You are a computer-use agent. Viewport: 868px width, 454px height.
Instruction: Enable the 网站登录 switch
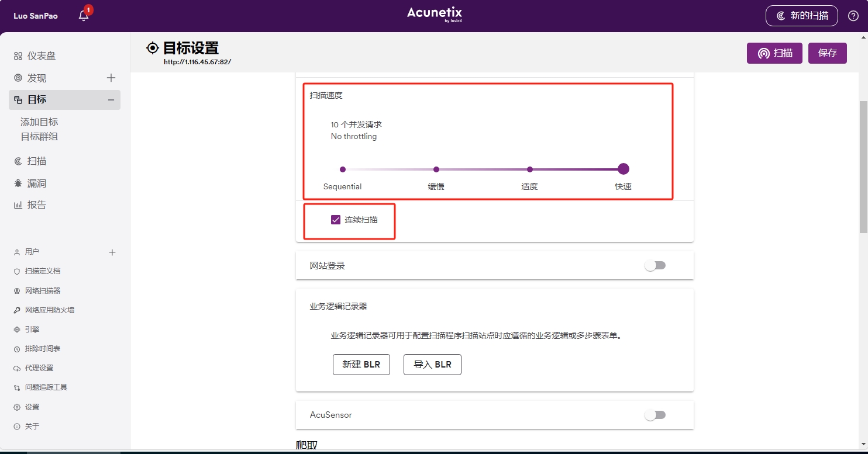click(x=655, y=266)
